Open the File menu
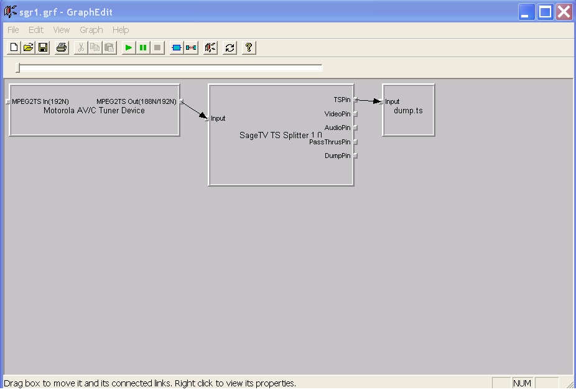The image size is (576, 392). click(13, 30)
